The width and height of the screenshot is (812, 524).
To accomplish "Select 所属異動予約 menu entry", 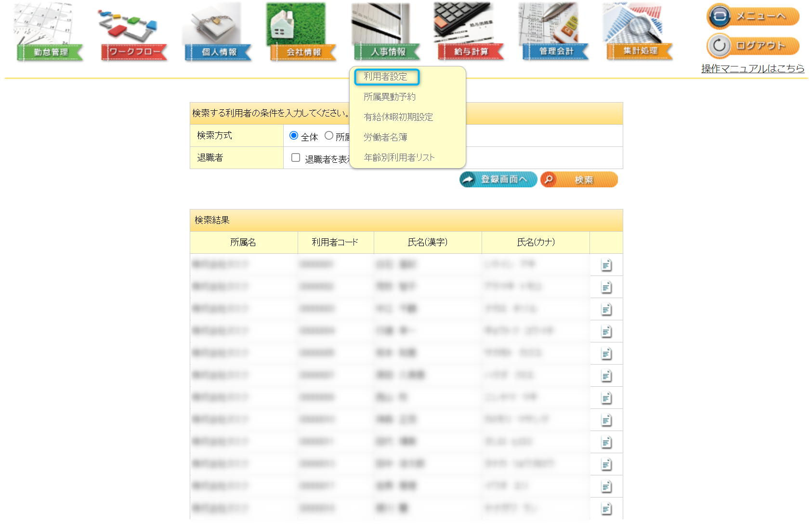I will pyautogui.click(x=389, y=97).
